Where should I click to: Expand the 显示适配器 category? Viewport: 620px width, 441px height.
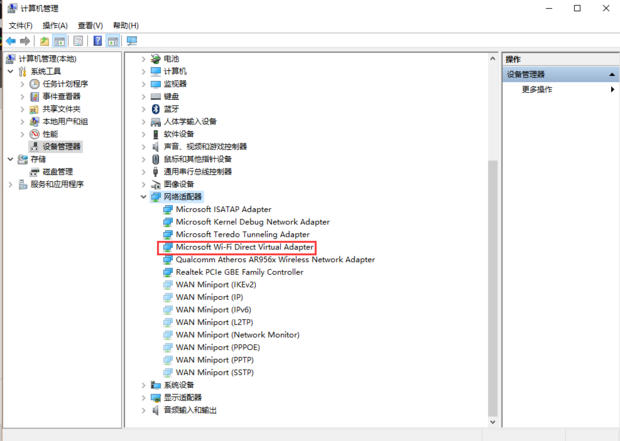coord(144,397)
